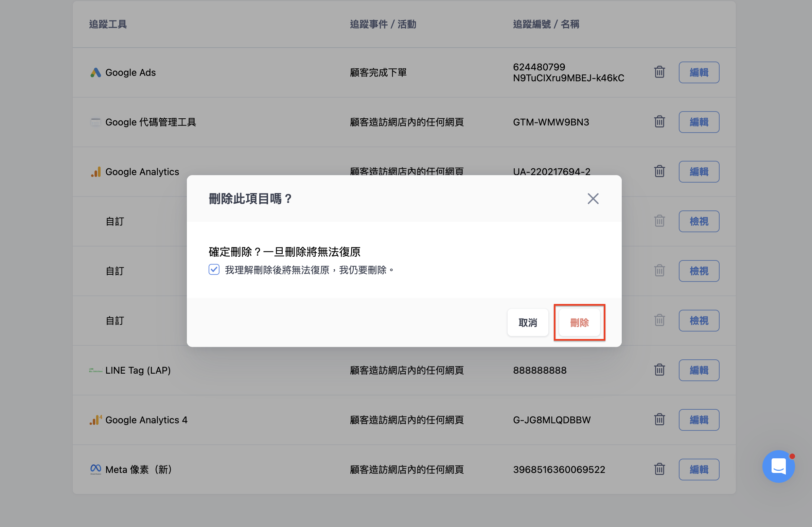Uncheck the 我理解刪除後將無法復原 checkbox

click(x=214, y=270)
